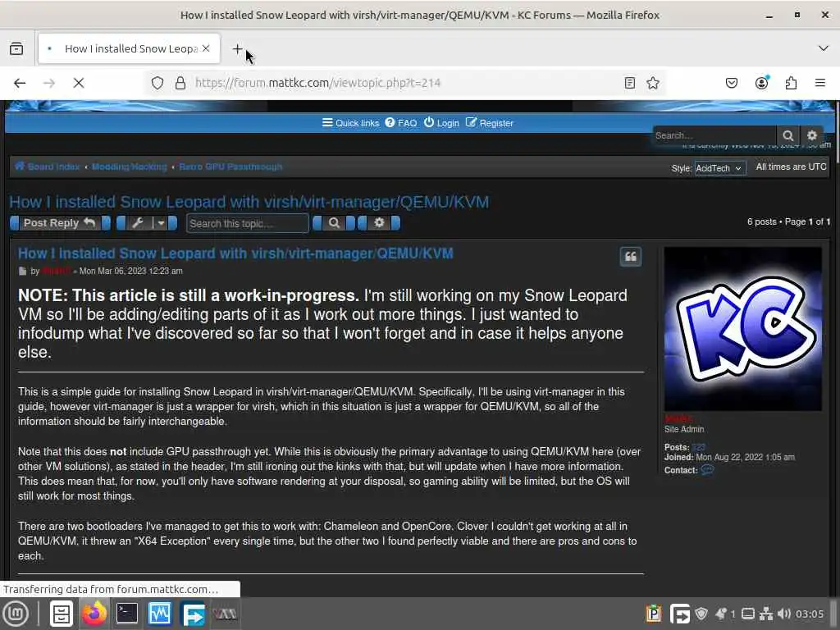Open tray arrow application icon
Screen dimensions: 840x630
coord(680,614)
